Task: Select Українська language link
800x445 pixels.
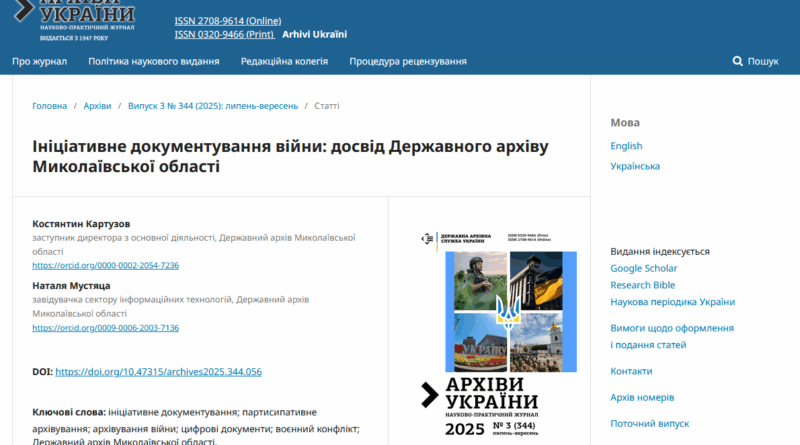Action: point(635,166)
